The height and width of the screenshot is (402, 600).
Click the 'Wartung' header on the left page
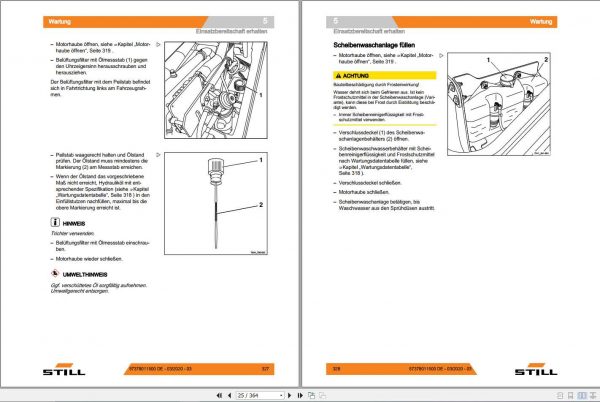pyautogui.click(x=60, y=21)
